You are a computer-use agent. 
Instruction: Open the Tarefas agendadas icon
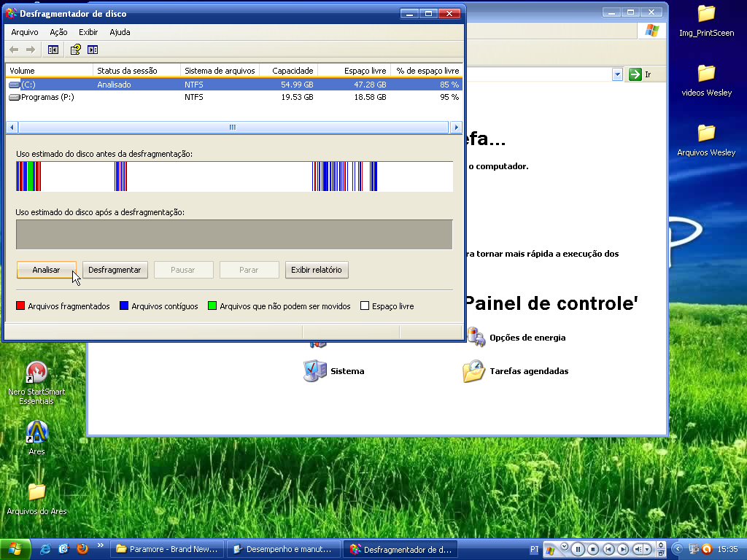[x=474, y=371]
